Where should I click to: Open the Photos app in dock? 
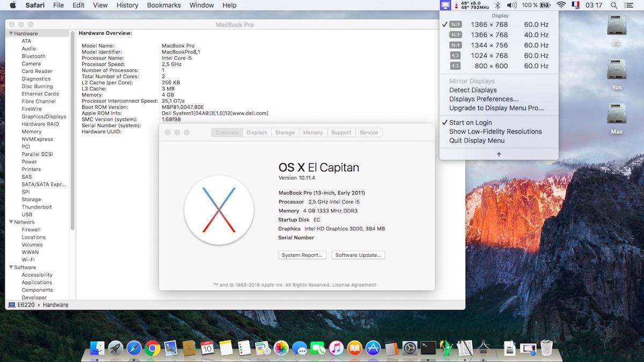point(281,349)
